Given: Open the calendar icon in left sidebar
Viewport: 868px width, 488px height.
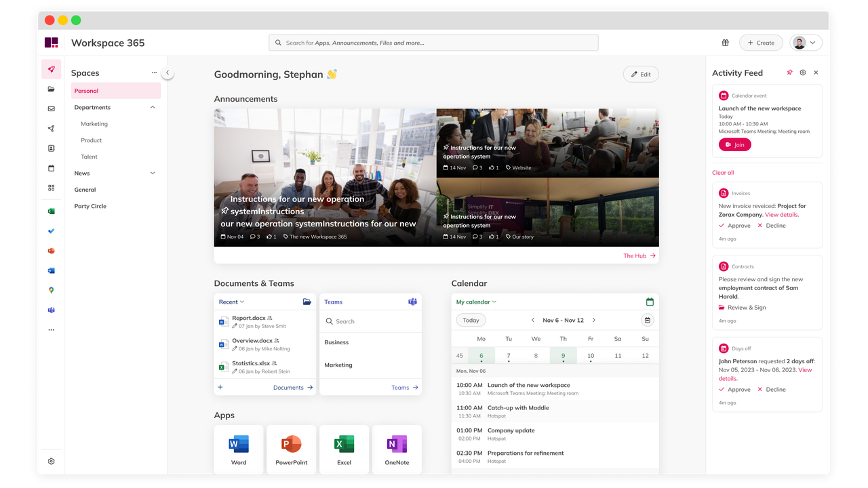Looking at the screenshot, I should [x=51, y=168].
